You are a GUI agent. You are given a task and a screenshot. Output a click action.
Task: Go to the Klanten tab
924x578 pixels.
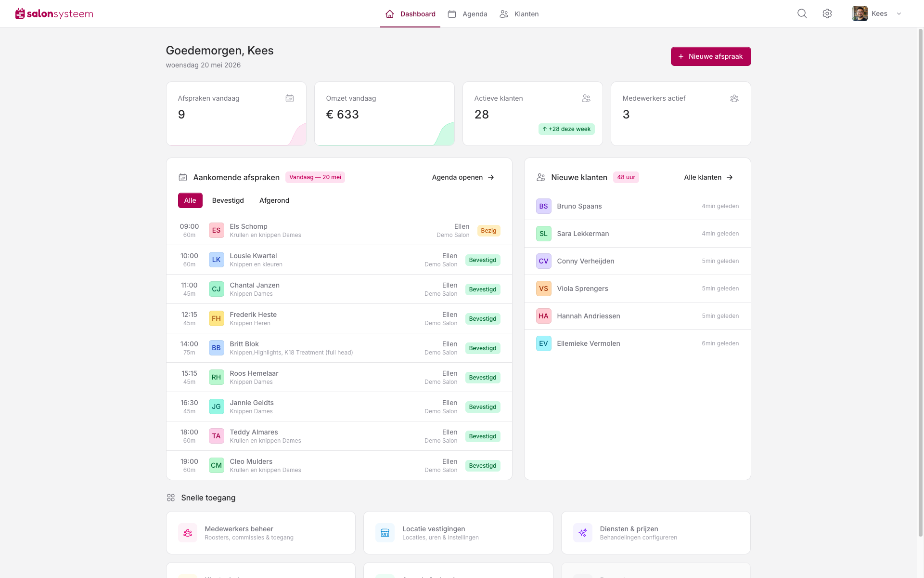[519, 14]
